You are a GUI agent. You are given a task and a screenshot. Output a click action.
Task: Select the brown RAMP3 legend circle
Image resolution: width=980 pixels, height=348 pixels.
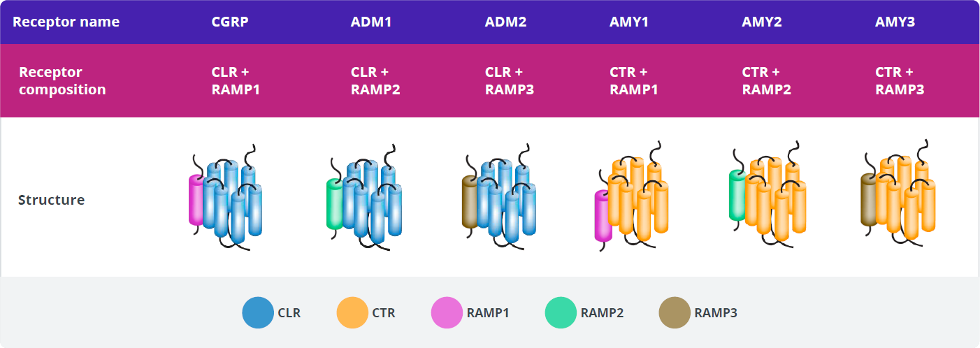coord(675,313)
